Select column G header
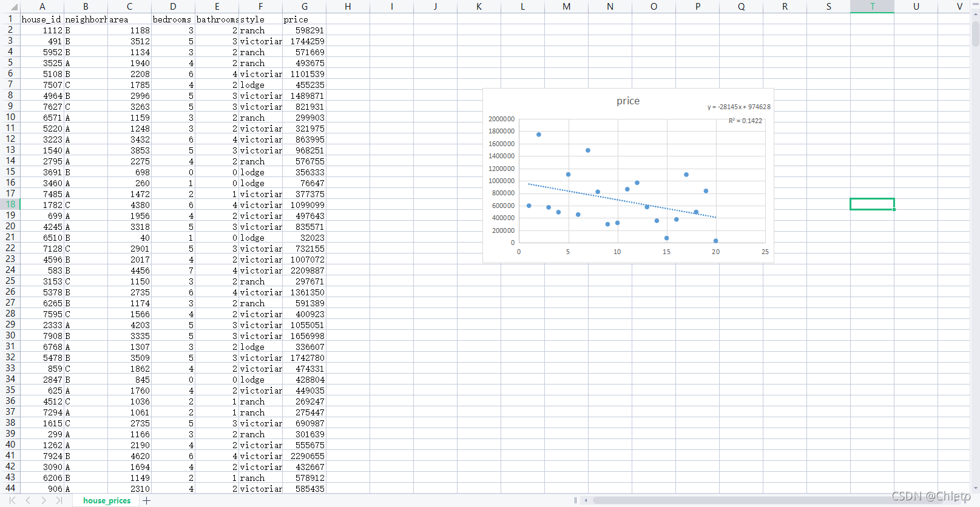 304,7
